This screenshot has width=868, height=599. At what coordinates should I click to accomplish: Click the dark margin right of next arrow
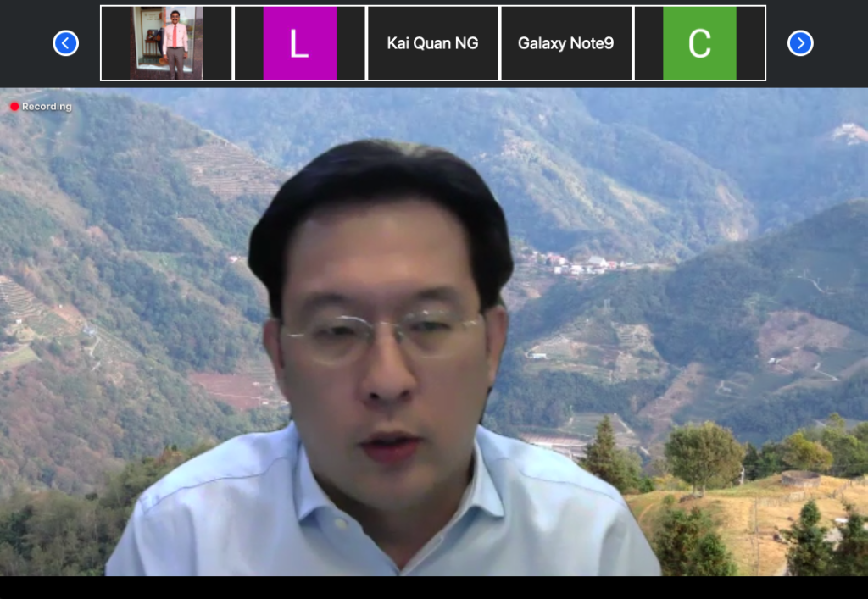click(841, 43)
